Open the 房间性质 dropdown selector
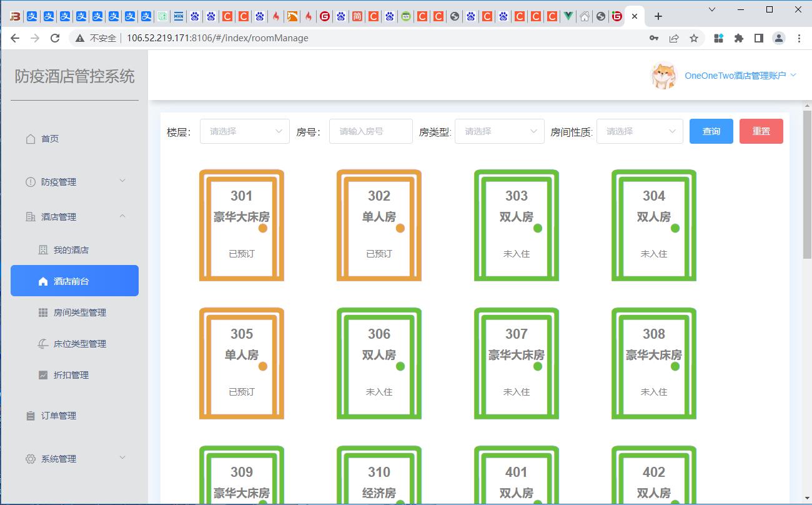 639,131
